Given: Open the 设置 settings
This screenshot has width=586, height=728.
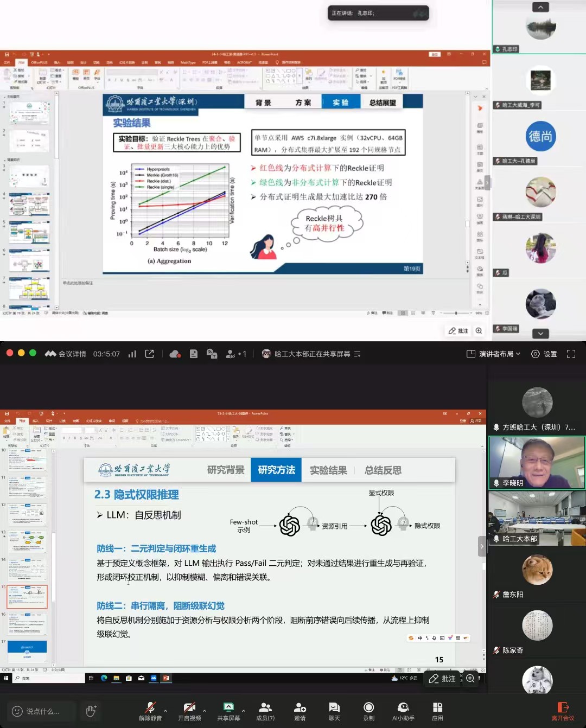Looking at the screenshot, I should click(x=544, y=354).
